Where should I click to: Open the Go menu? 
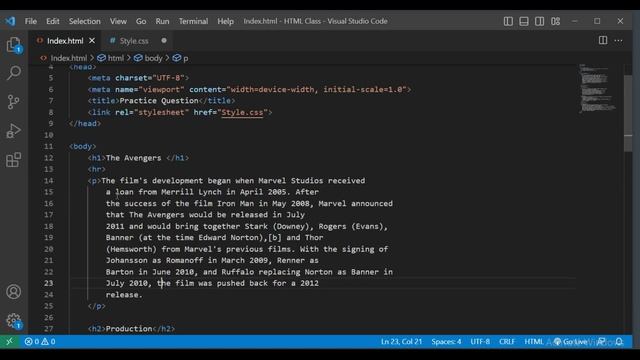click(x=141, y=21)
